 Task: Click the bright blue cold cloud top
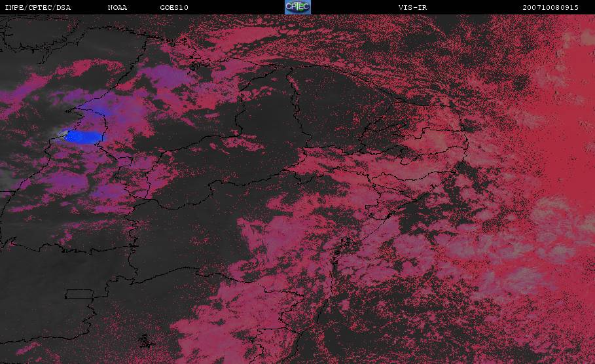point(82,137)
